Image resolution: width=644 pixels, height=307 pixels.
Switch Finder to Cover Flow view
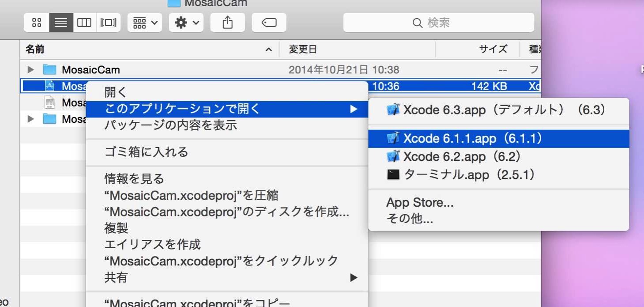108,23
